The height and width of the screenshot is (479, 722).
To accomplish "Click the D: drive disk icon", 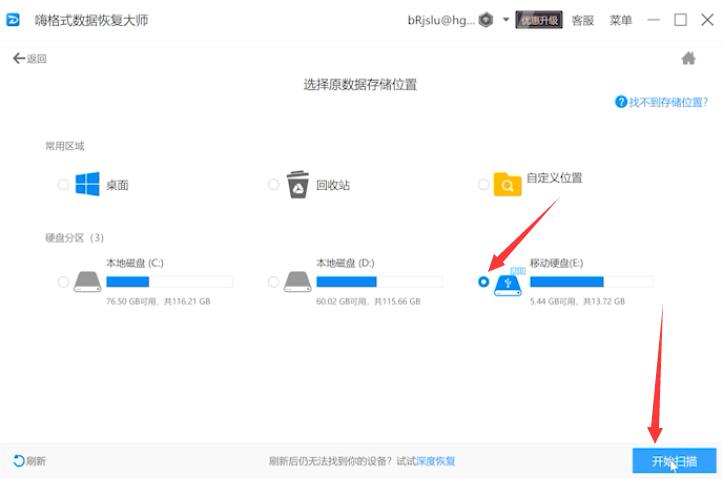I will [297, 281].
